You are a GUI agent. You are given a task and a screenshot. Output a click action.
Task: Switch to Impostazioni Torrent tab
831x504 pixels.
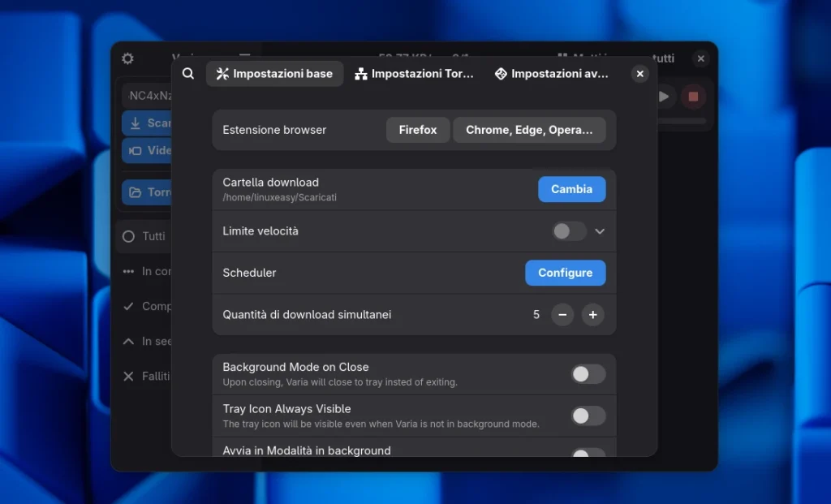(414, 74)
